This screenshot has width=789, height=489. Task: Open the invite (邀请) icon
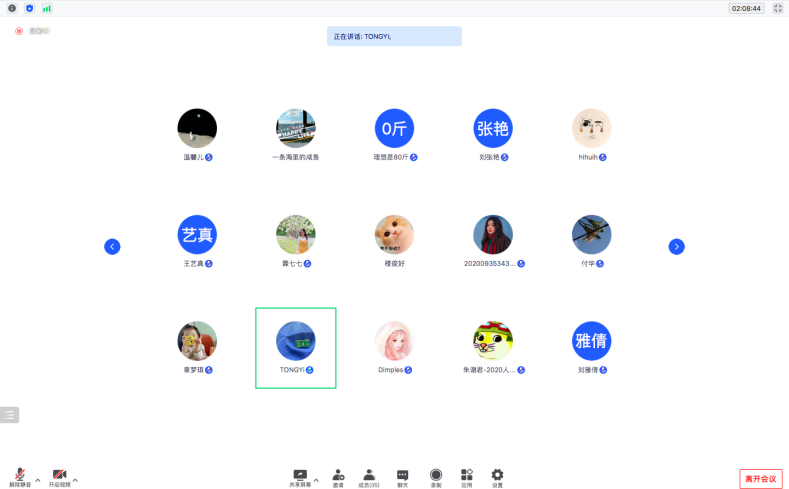pyautogui.click(x=338, y=475)
